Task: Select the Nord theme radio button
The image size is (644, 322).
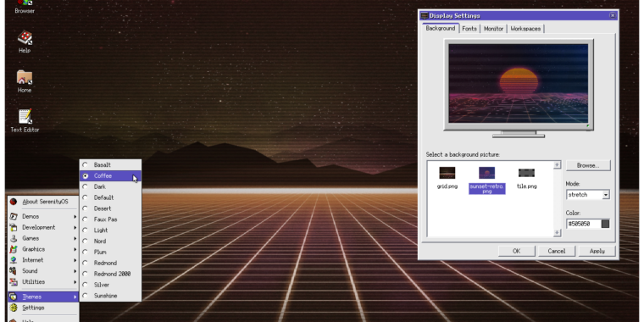Action: click(x=86, y=241)
